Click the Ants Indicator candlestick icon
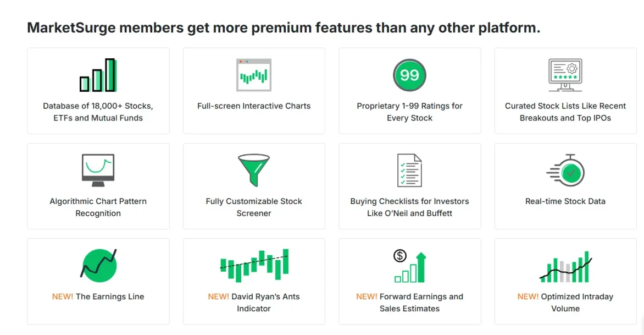 point(253,265)
